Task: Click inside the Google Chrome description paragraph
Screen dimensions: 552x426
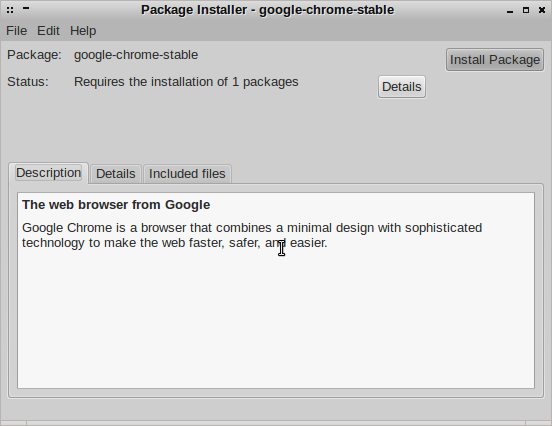Action: (x=252, y=235)
